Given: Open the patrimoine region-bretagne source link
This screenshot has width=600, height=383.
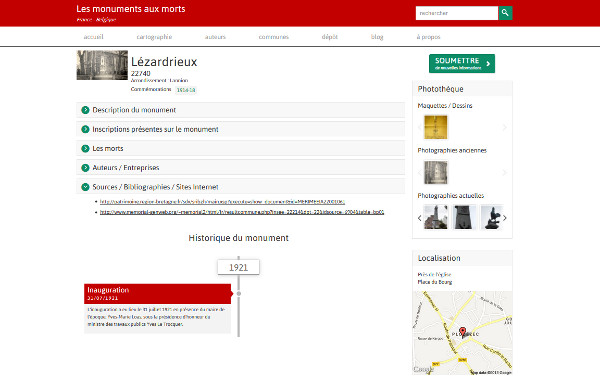Looking at the screenshot, I should click(x=222, y=201).
